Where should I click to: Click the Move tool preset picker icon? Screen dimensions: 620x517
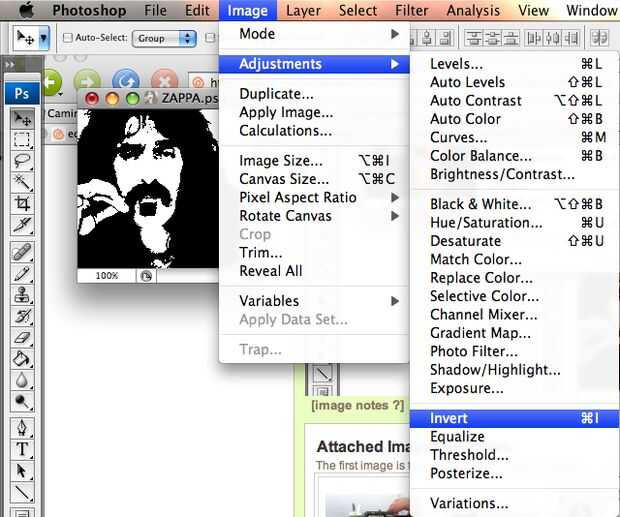[31, 38]
